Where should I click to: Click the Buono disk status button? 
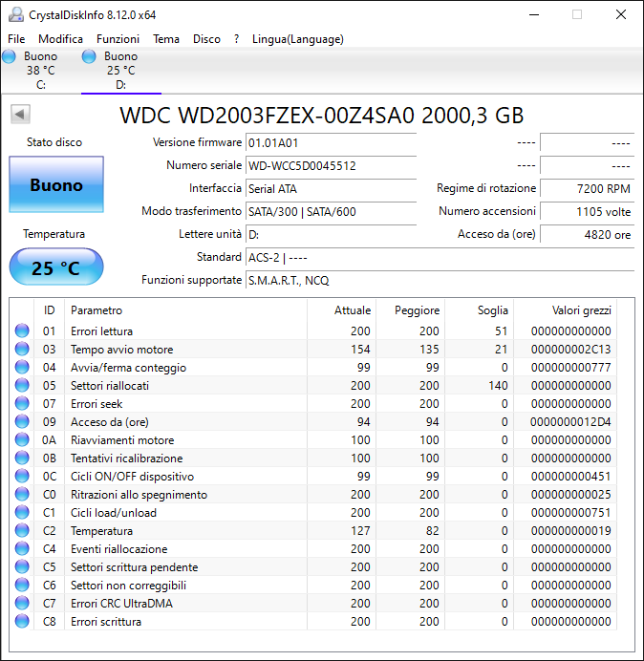tap(56, 184)
